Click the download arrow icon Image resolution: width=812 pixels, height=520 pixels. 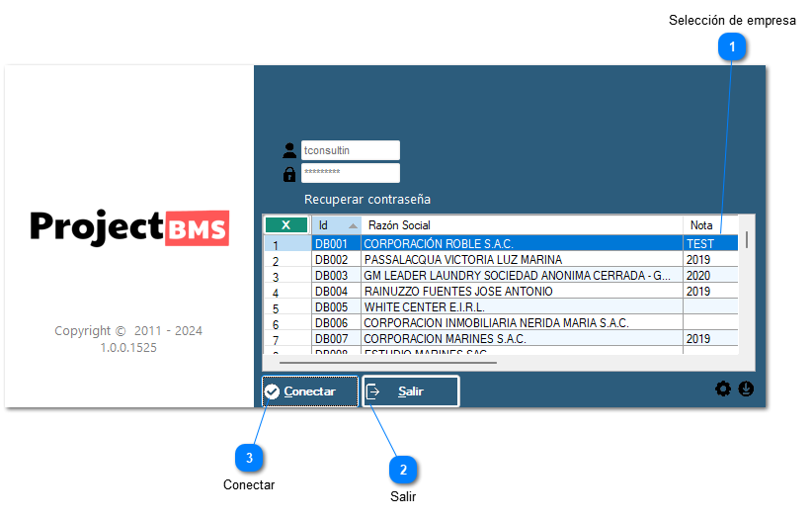point(746,389)
